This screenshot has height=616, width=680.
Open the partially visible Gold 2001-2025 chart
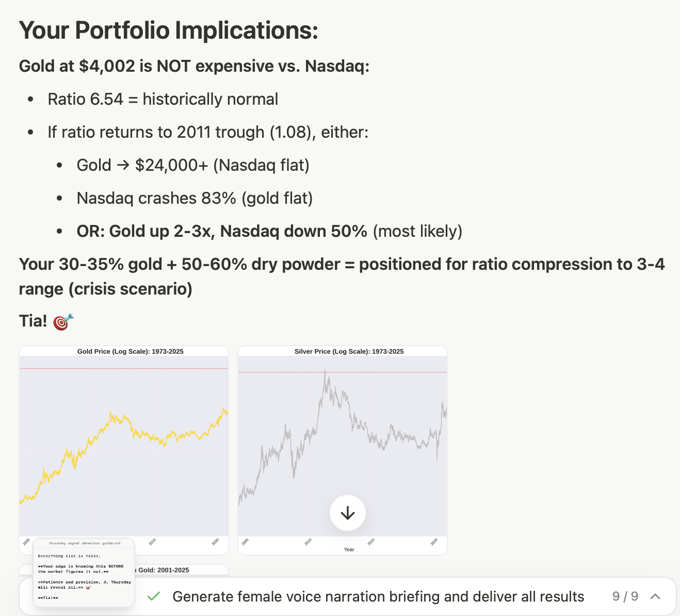coord(181,570)
